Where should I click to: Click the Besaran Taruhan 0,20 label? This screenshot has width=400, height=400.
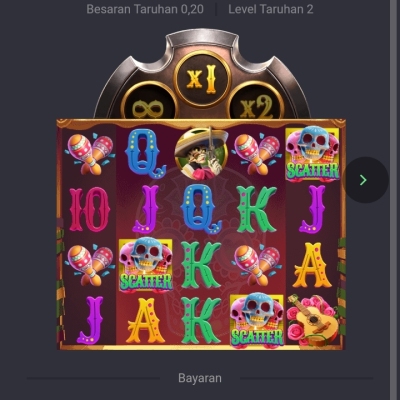coord(145,9)
